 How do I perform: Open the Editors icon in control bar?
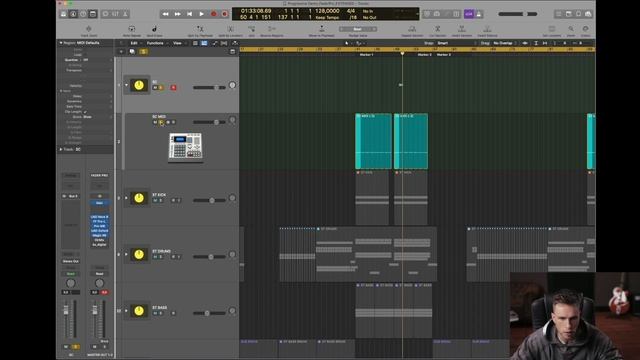coord(125,14)
